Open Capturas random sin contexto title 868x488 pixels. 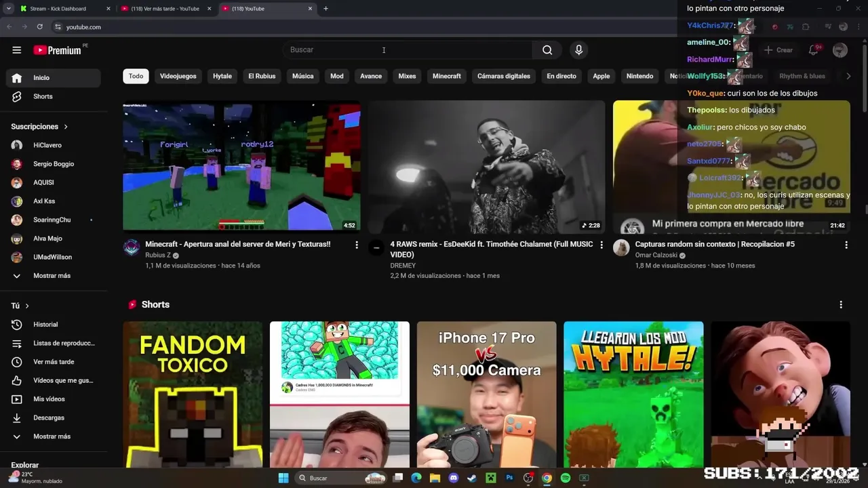point(715,244)
